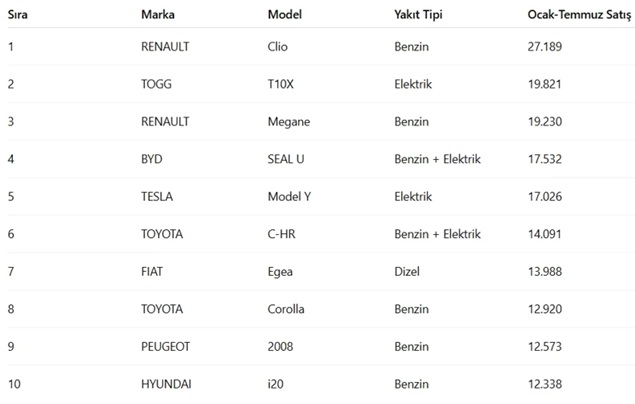Click the Dizel fuel type cell
The width and height of the screenshot is (635, 404).
[407, 272]
